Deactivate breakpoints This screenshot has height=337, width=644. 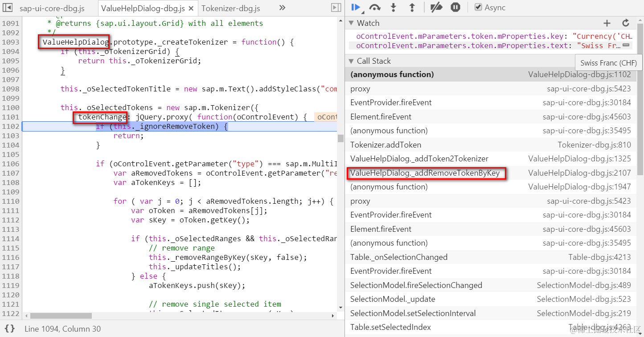click(436, 8)
